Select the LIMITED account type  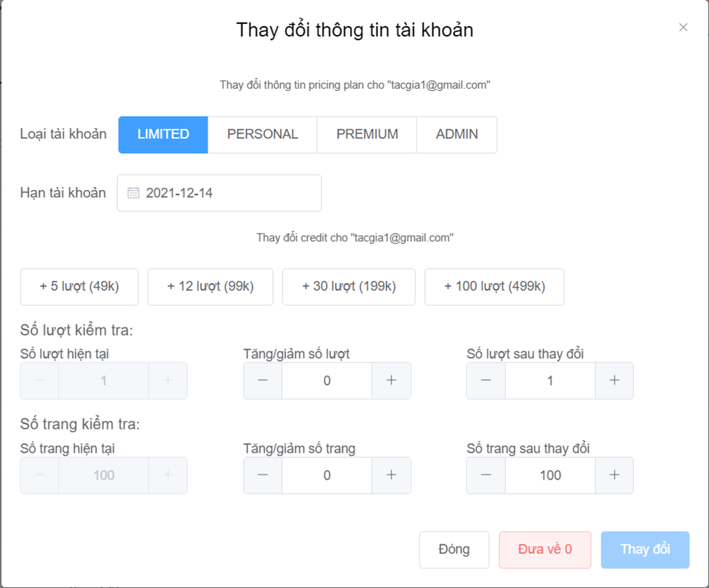point(163,135)
